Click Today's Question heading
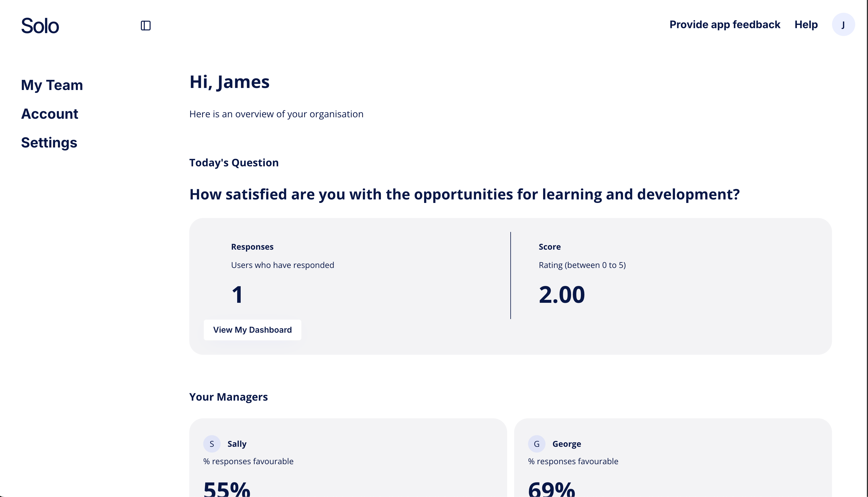This screenshot has width=868, height=497. 234,163
